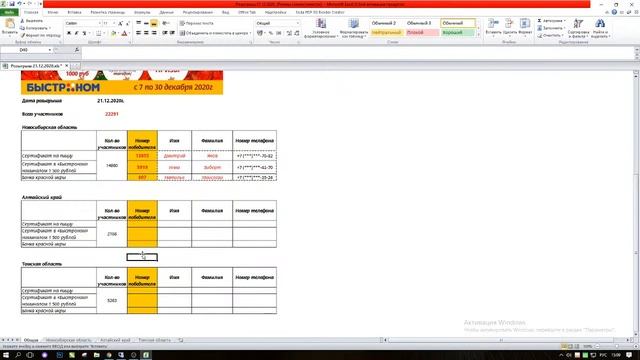Image resolution: width=640 pixels, height=360 pixels.
Task: Click the font color swatch (red A)
Action: coord(124,33)
